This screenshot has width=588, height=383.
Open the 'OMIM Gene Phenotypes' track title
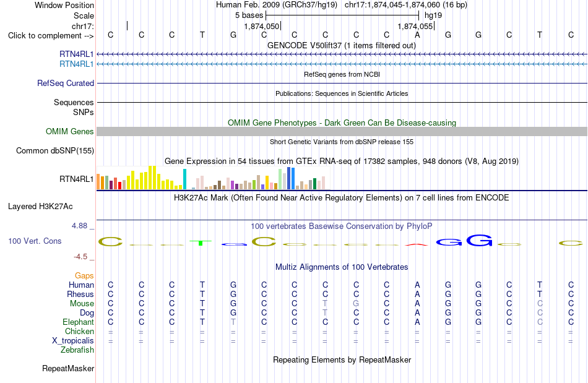coord(342,123)
